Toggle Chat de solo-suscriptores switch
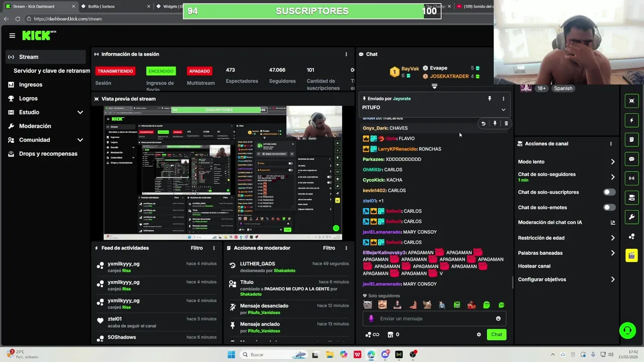Screen dimensions: 644x362 point(609,192)
